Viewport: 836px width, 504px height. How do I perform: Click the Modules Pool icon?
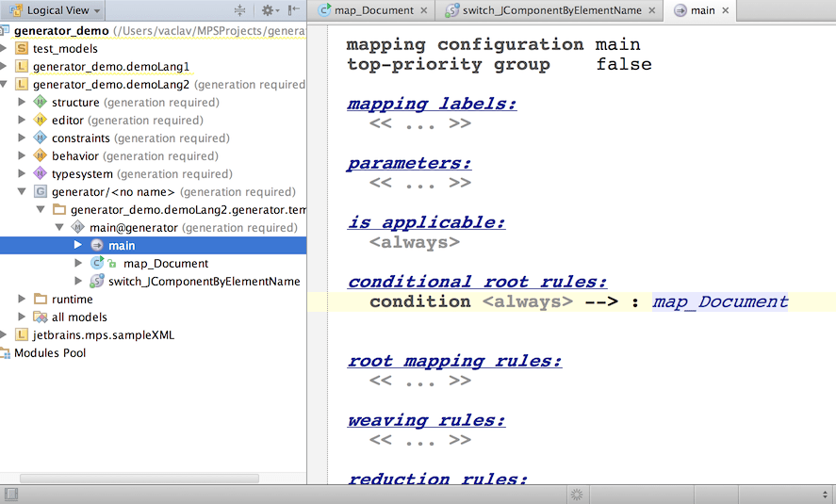click(6, 353)
